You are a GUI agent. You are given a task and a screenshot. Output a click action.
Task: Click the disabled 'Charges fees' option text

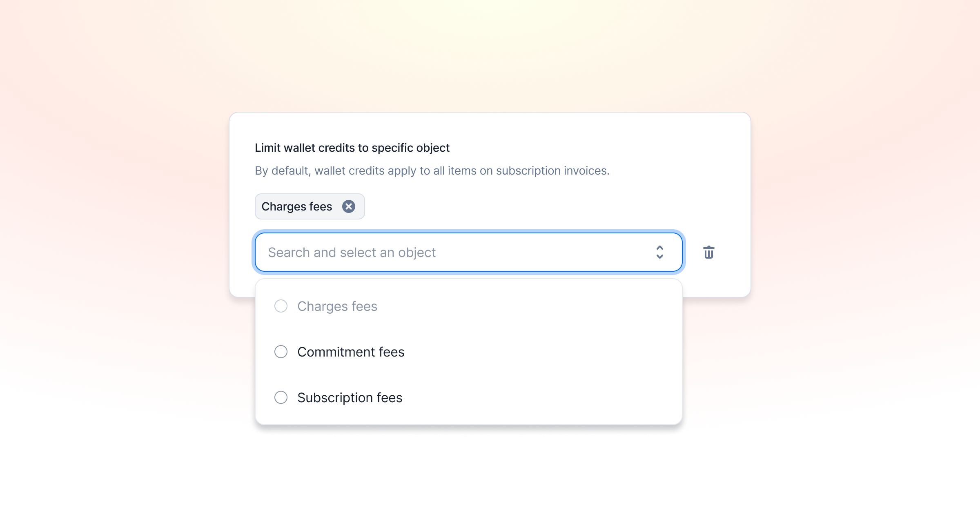pos(337,306)
